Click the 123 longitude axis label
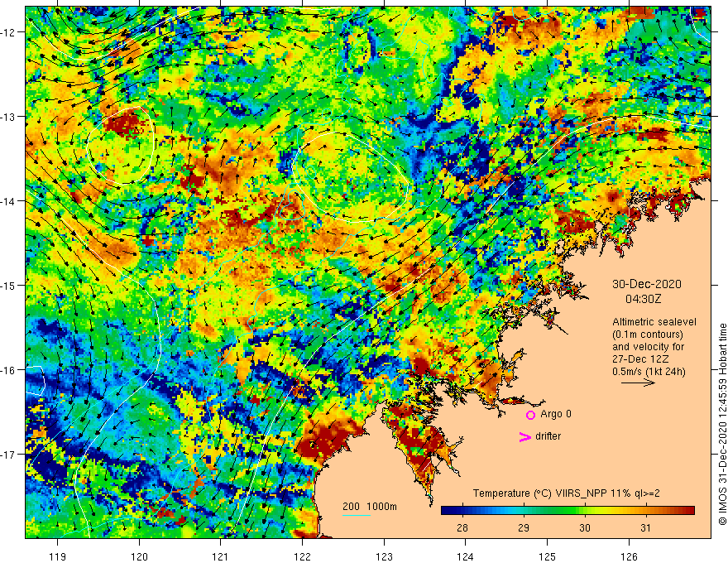 (x=384, y=556)
